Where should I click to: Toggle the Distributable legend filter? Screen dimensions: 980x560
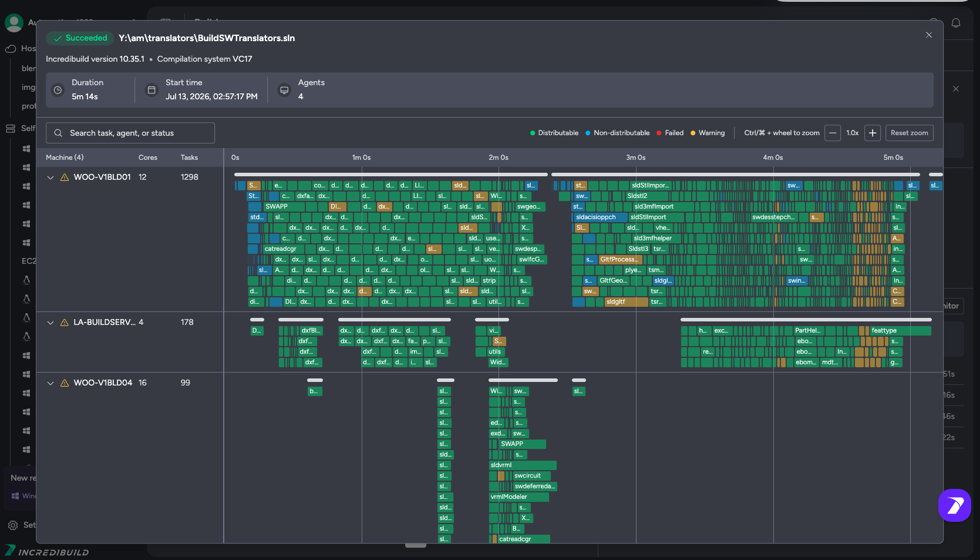point(554,133)
